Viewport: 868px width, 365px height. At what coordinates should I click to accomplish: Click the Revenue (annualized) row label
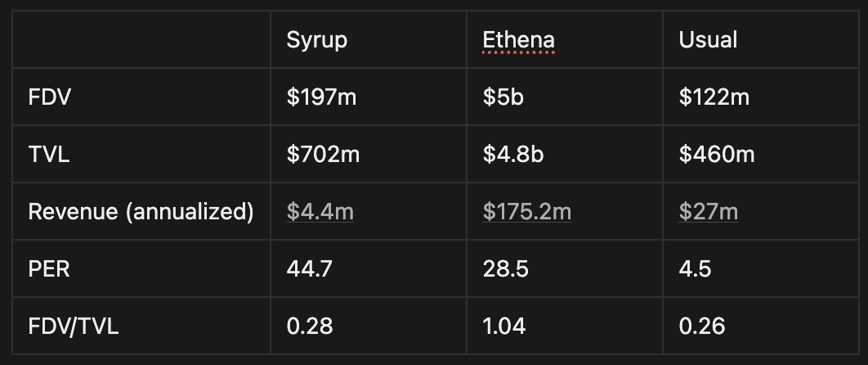pyautogui.click(x=141, y=212)
